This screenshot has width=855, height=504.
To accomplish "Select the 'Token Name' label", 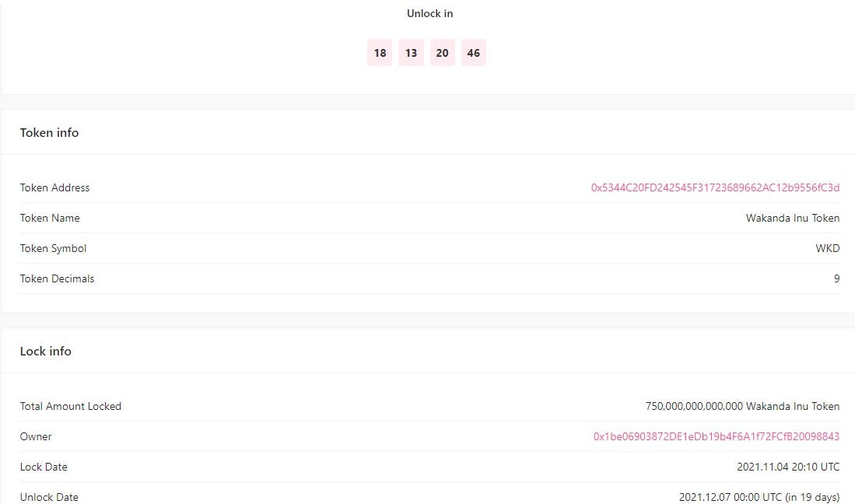I will pos(50,218).
